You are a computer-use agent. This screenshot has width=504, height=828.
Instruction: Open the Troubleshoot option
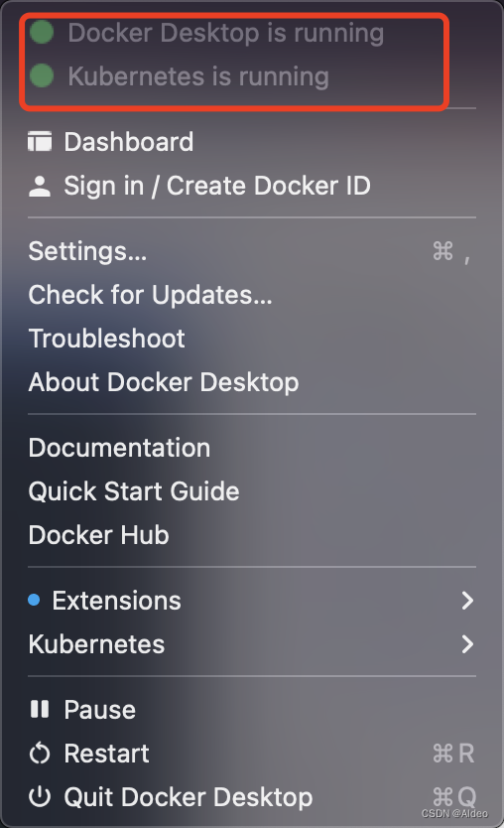tap(106, 339)
